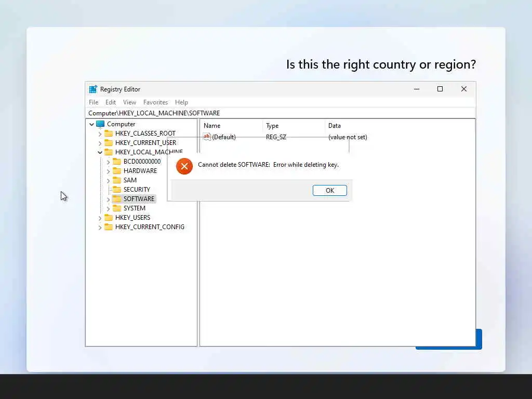Click the HKEY_USERS folder icon

point(109,218)
